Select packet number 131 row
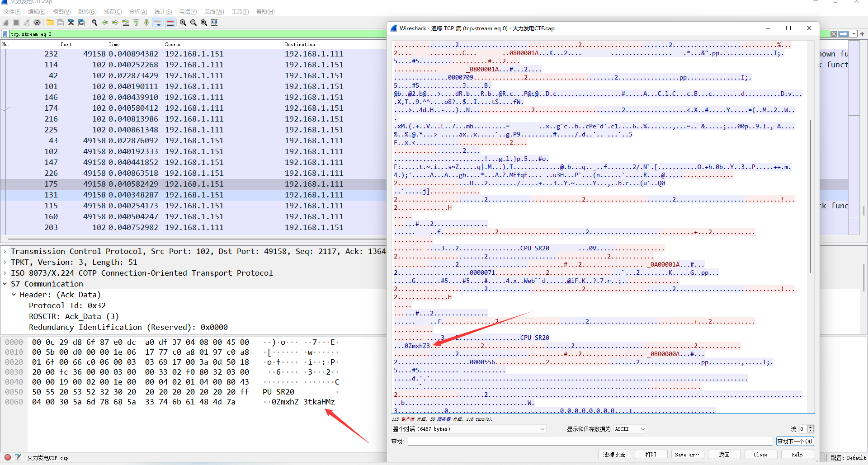 193,195
